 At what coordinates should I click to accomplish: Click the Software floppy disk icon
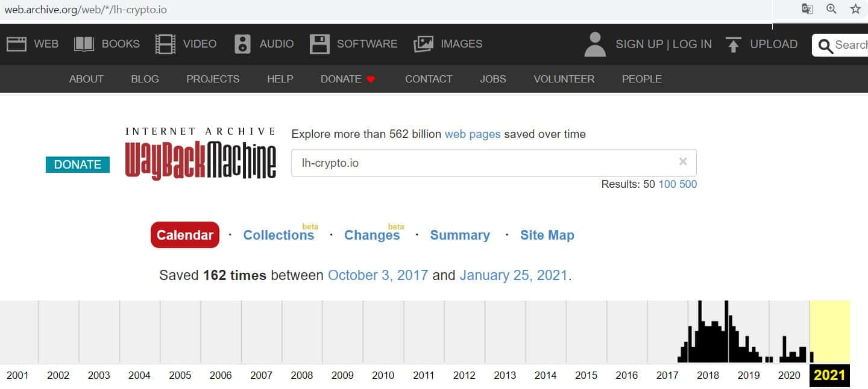(x=319, y=44)
